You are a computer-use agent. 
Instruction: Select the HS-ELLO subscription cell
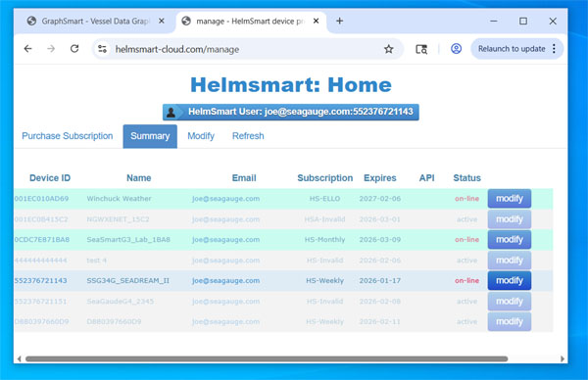pyautogui.click(x=324, y=199)
